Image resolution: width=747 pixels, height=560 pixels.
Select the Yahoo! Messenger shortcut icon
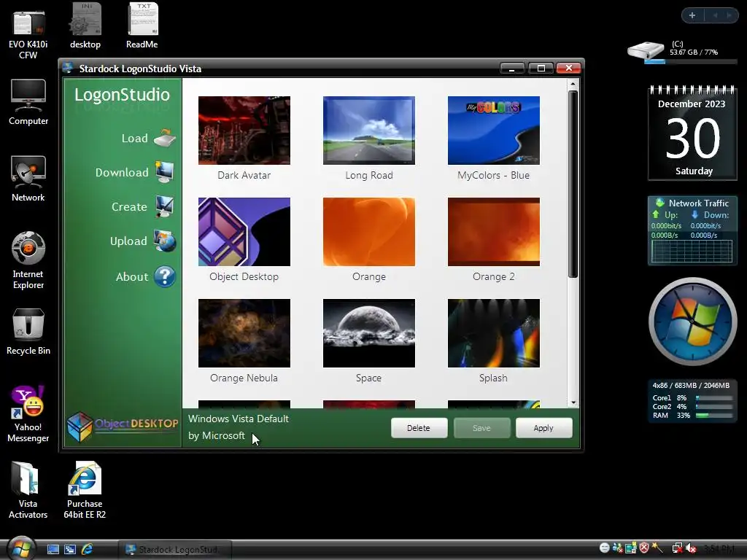[x=28, y=402]
